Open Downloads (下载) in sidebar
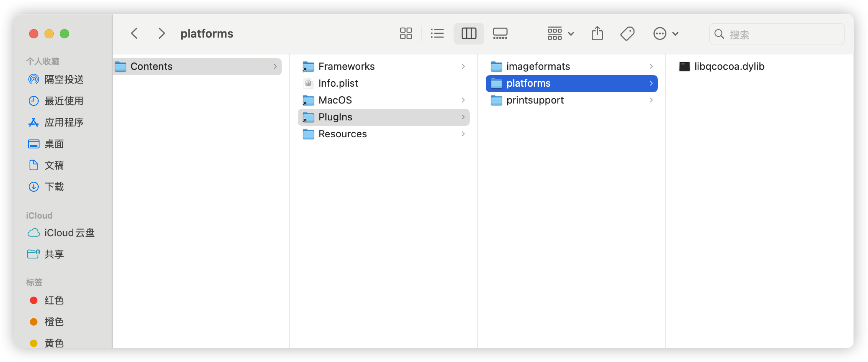The image size is (868, 362). 54,187
